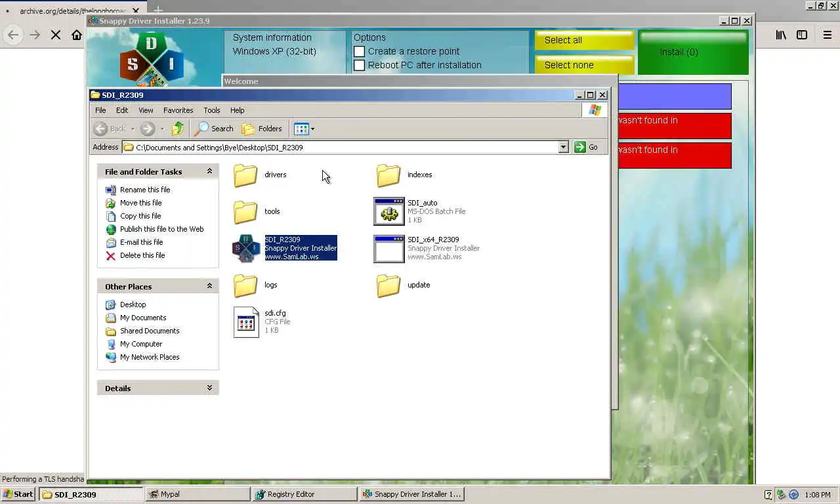Click the Go button by address bar

[586, 147]
